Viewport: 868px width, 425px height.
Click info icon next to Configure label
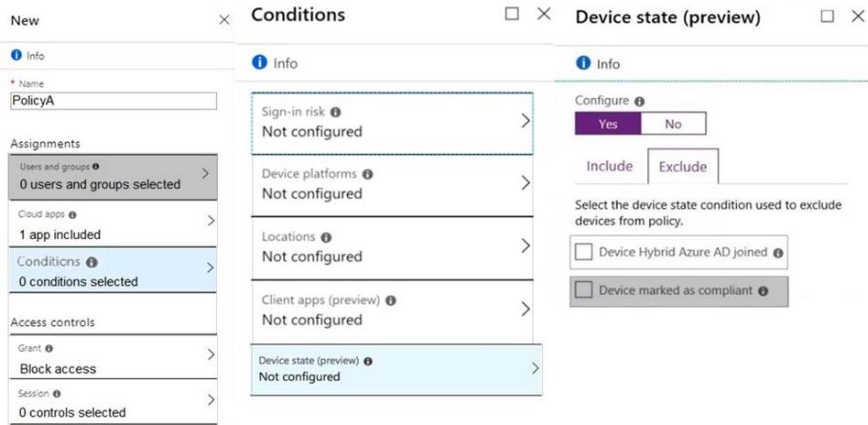pos(639,102)
